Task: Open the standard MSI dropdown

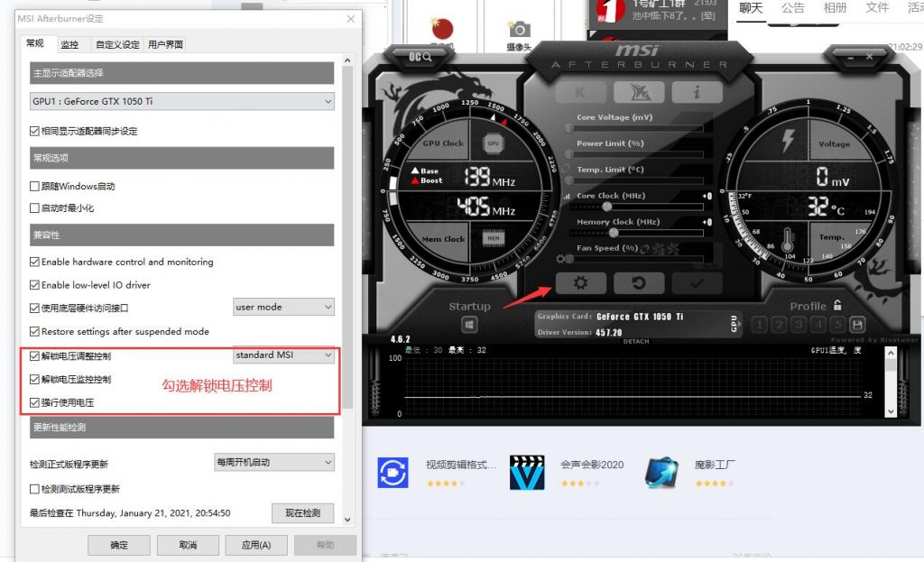Action: [x=283, y=355]
